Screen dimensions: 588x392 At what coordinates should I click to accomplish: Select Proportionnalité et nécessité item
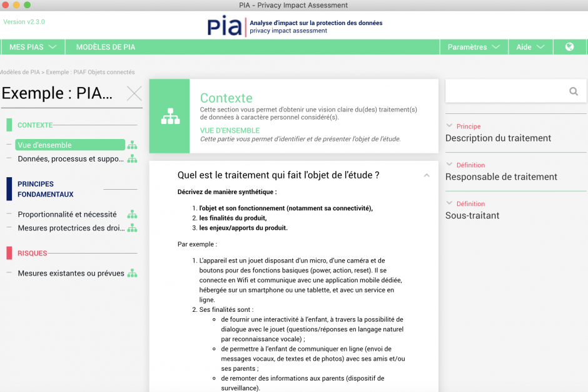point(67,214)
